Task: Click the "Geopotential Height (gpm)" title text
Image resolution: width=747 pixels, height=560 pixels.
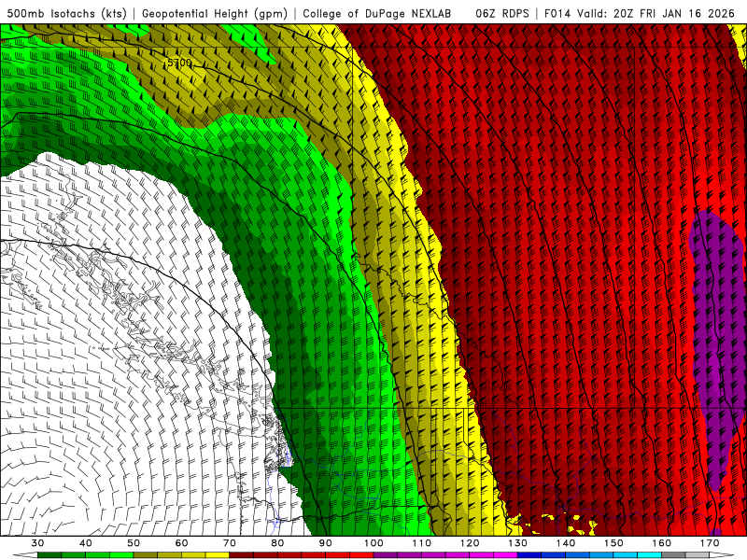Action: point(215,13)
